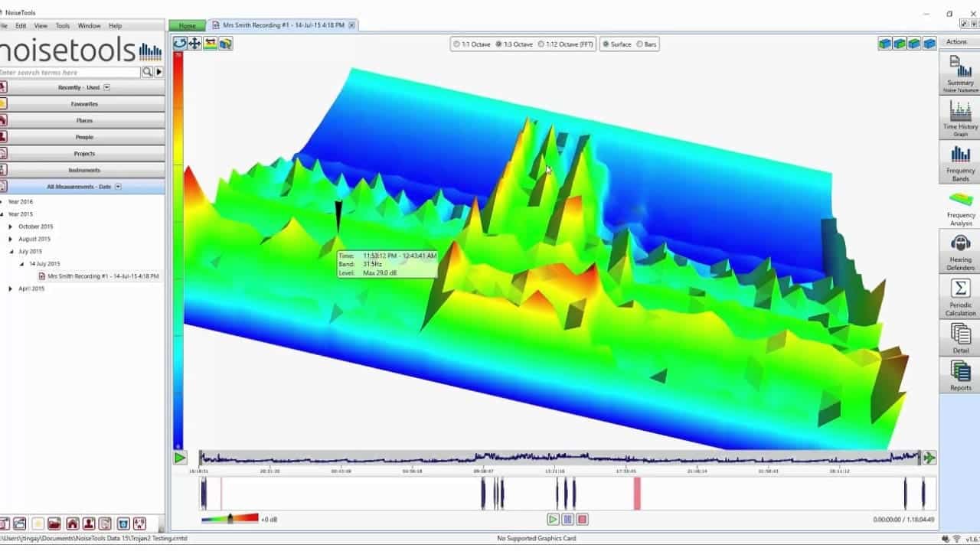Viewport: 980px width, 551px height.
Task: Choose the first preset cube view icon
Action: (x=885, y=44)
